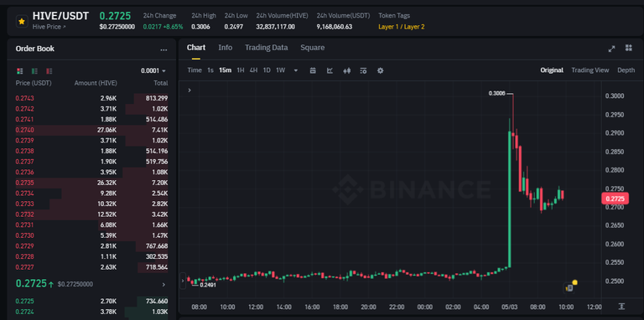Select the 4H timeframe interval
The width and height of the screenshot is (644, 320).
[x=253, y=70]
